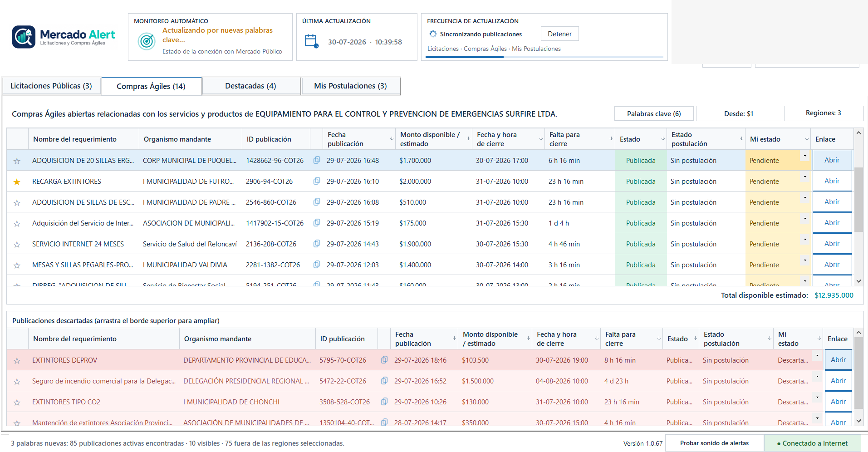Copy ID 5795-70-COT26 with copy icon
Image resolution: width=868 pixels, height=452 pixels.
384,360
